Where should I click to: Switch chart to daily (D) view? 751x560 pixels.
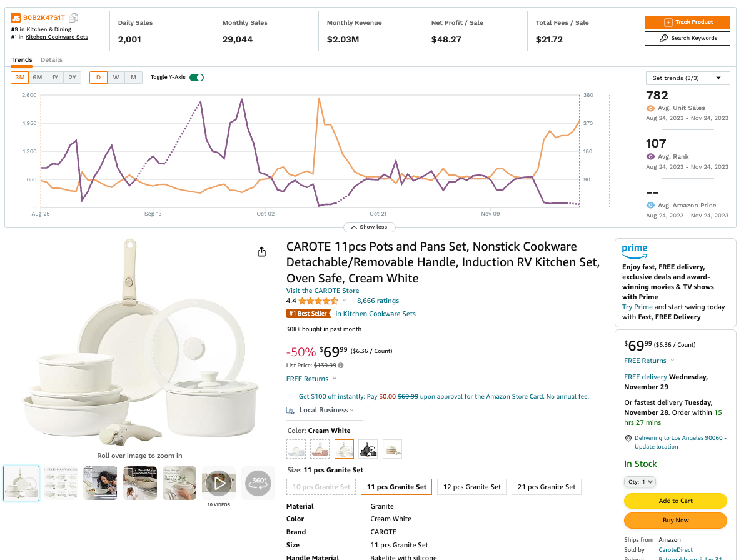98,77
